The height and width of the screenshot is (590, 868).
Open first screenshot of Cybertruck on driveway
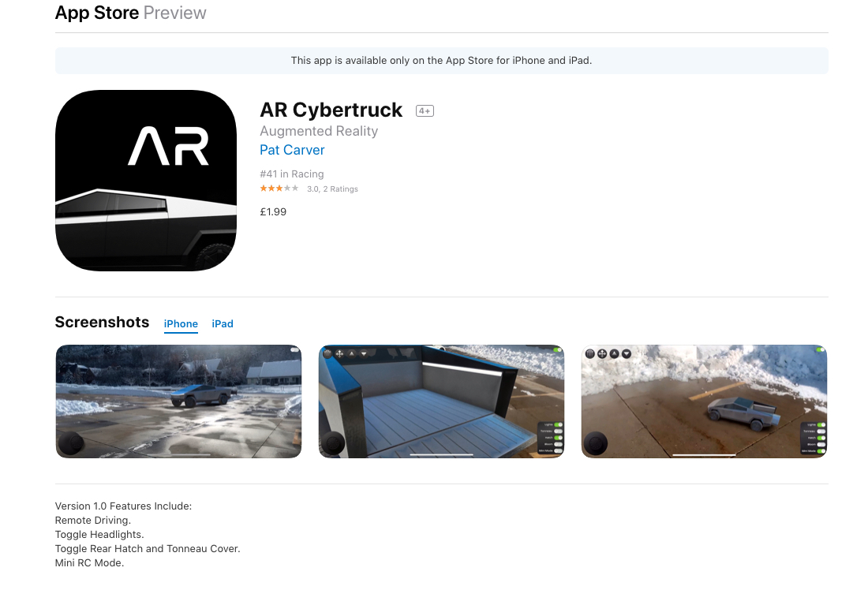point(179,401)
